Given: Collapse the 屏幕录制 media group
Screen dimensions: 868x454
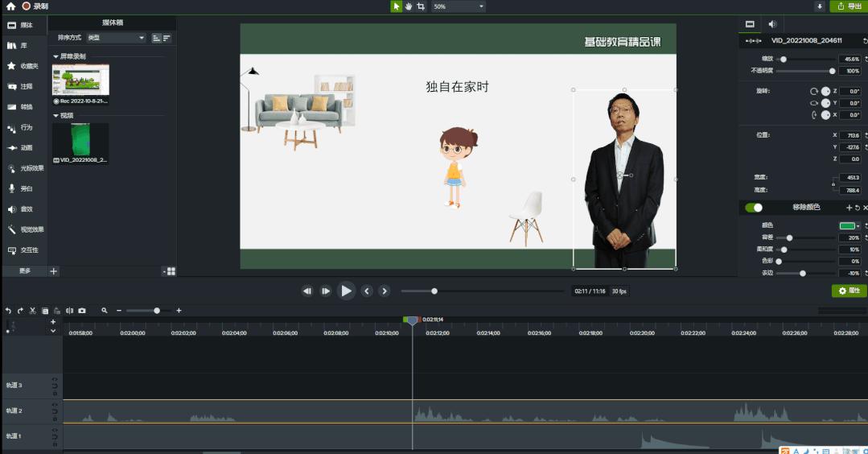Looking at the screenshot, I should tap(56, 56).
